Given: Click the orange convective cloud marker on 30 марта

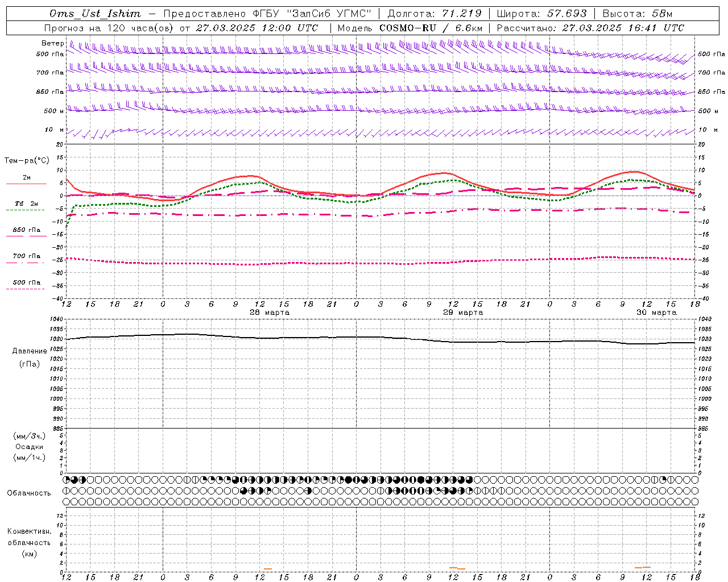Looking at the screenshot, I should tap(643, 567).
